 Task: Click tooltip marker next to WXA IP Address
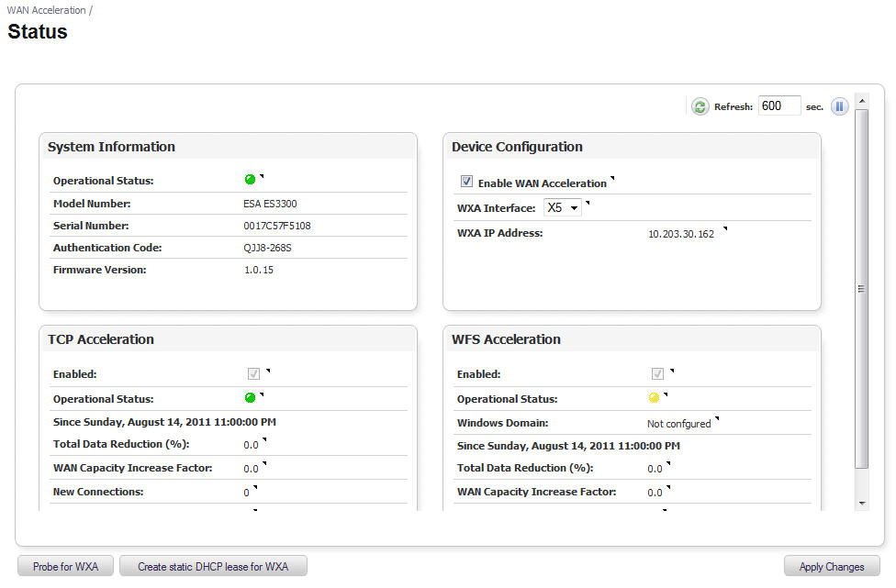tap(724, 229)
